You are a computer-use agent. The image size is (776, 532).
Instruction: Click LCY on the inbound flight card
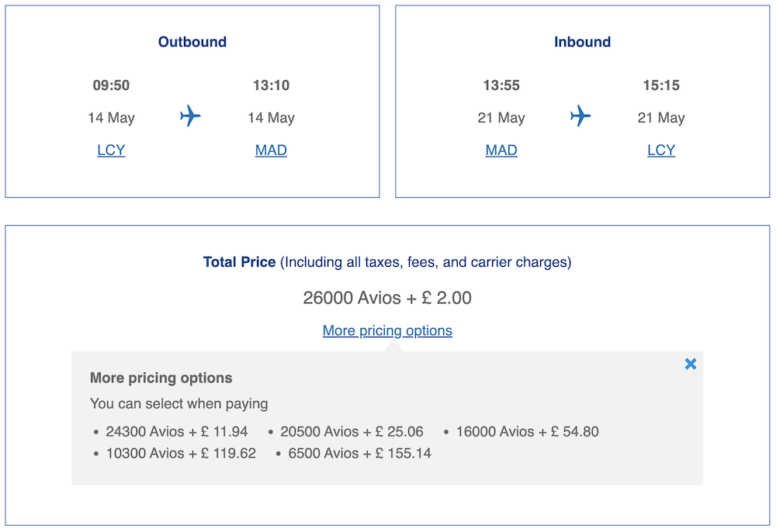[660, 150]
